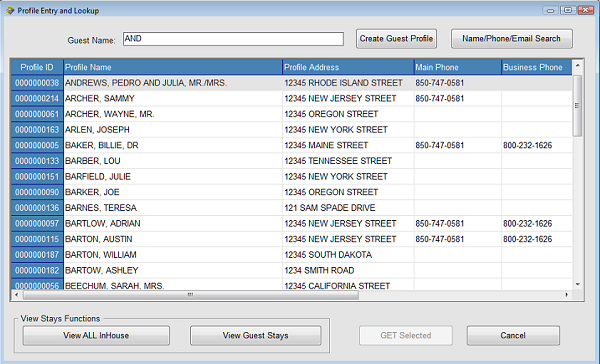This screenshot has width=600, height=364.
Task: Select profile ID 0000000151
Action: pos(37,177)
